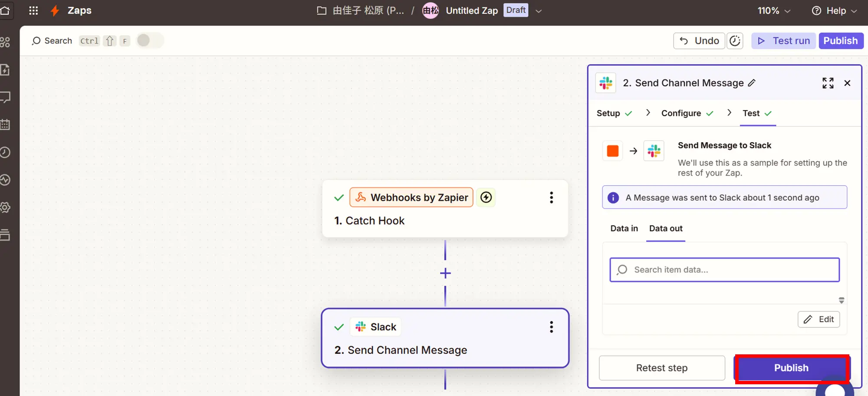Open the Webhooks step three-dot menu

click(551, 197)
